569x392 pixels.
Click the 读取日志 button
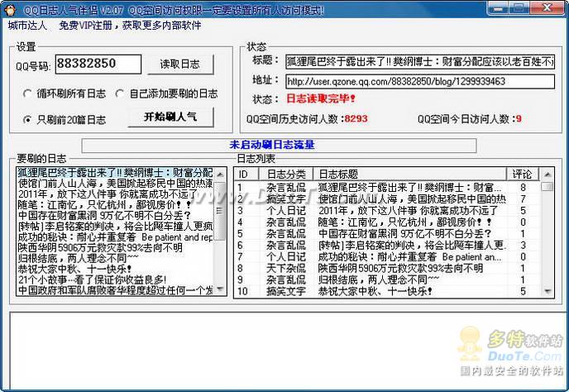click(180, 65)
